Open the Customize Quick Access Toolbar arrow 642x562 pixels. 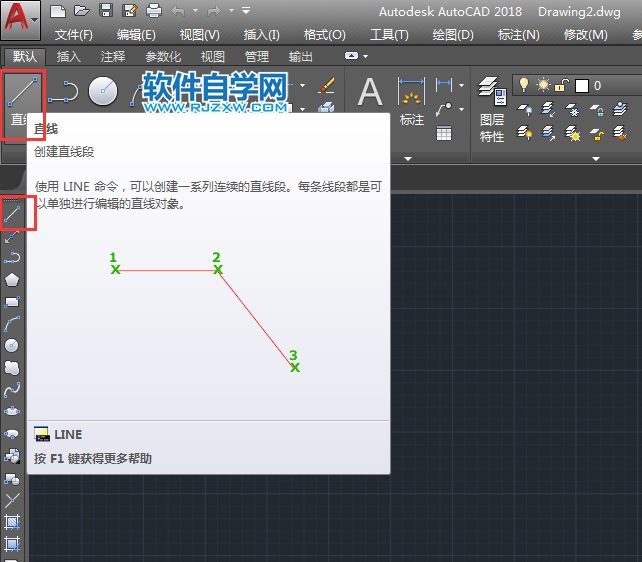point(246,11)
